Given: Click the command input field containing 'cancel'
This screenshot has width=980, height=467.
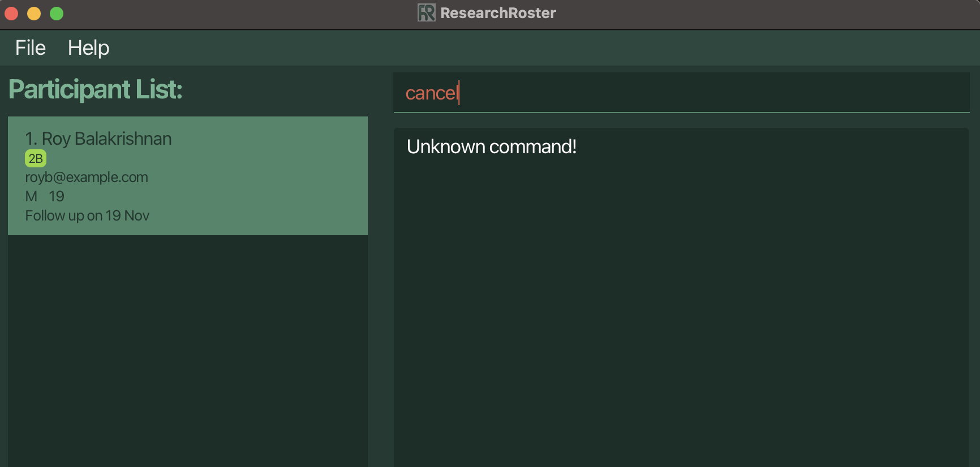Looking at the screenshot, I should coord(681,93).
